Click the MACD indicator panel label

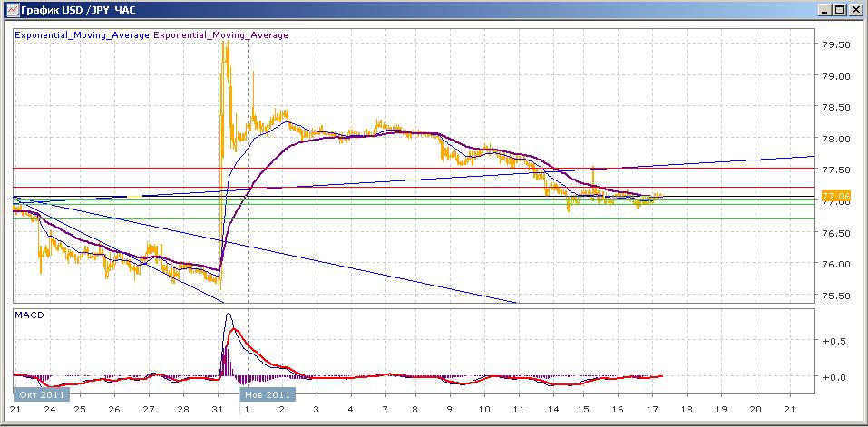click(x=28, y=315)
